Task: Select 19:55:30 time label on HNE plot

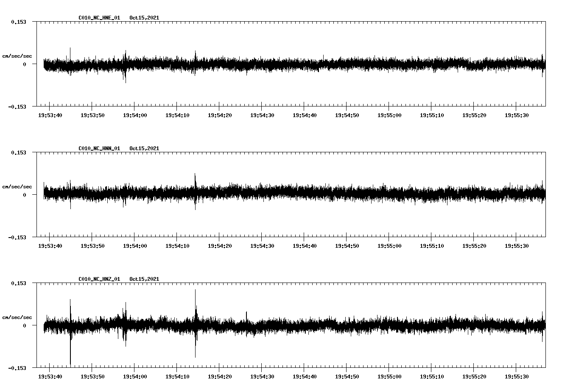Action: pos(516,115)
